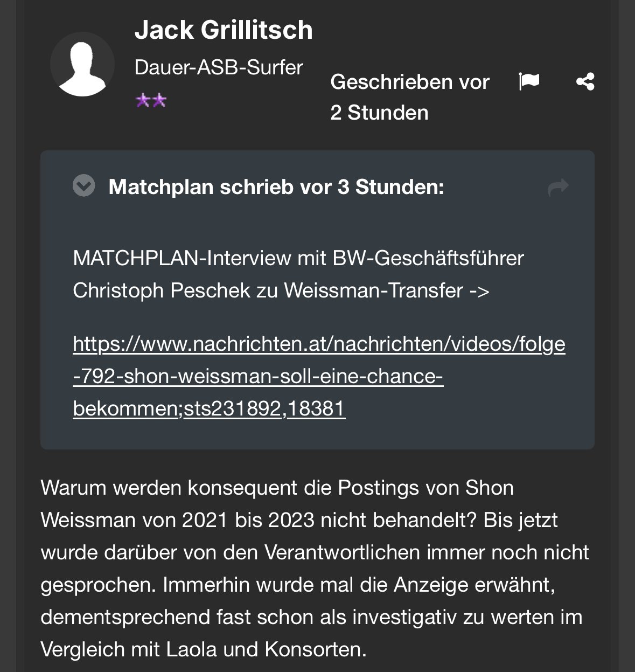Viewport: 635px width, 672px height.
Task: Click the 'Matchplan schrieb vor 3 Stunden' header
Action: 276,187
